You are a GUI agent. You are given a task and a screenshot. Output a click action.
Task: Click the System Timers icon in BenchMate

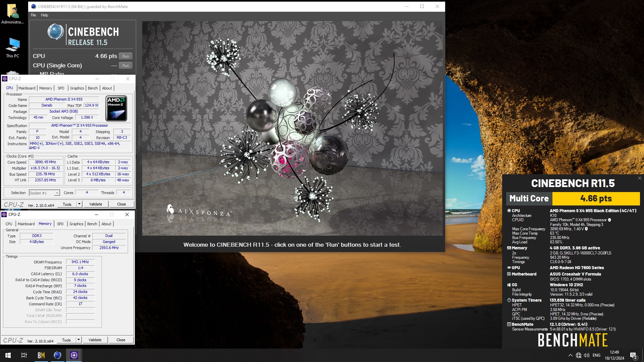(509, 300)
